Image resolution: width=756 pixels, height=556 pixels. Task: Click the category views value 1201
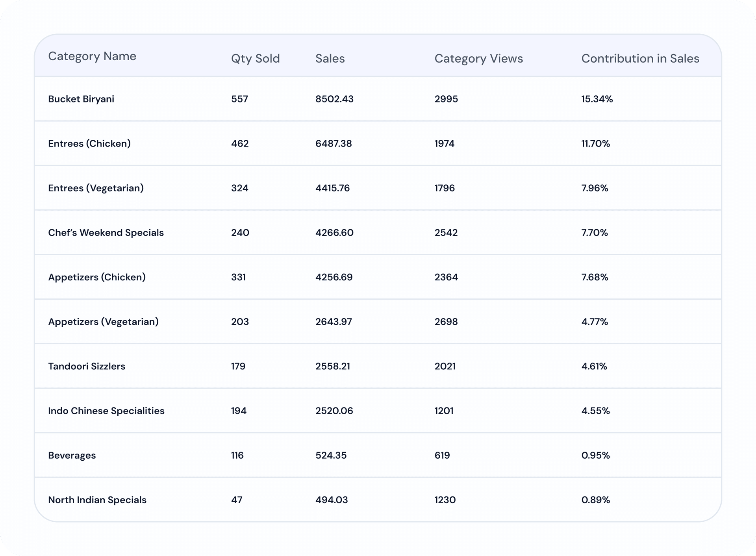coord(444,411)
